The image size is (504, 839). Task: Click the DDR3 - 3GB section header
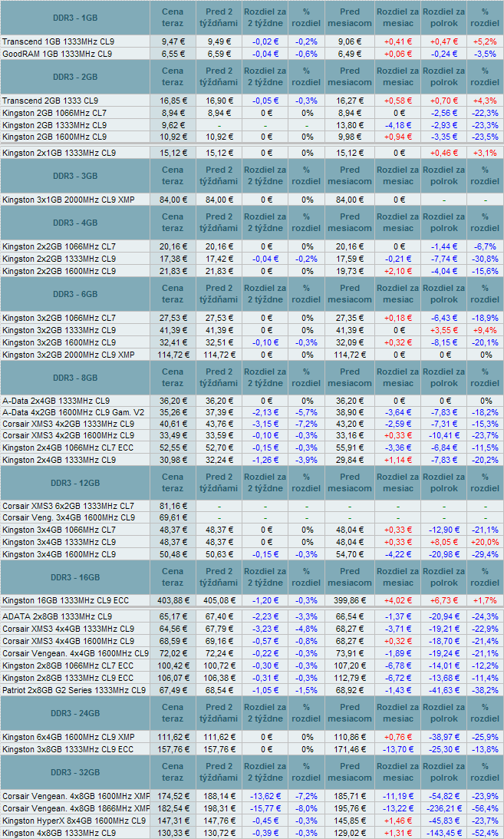(x=75, y=176)
